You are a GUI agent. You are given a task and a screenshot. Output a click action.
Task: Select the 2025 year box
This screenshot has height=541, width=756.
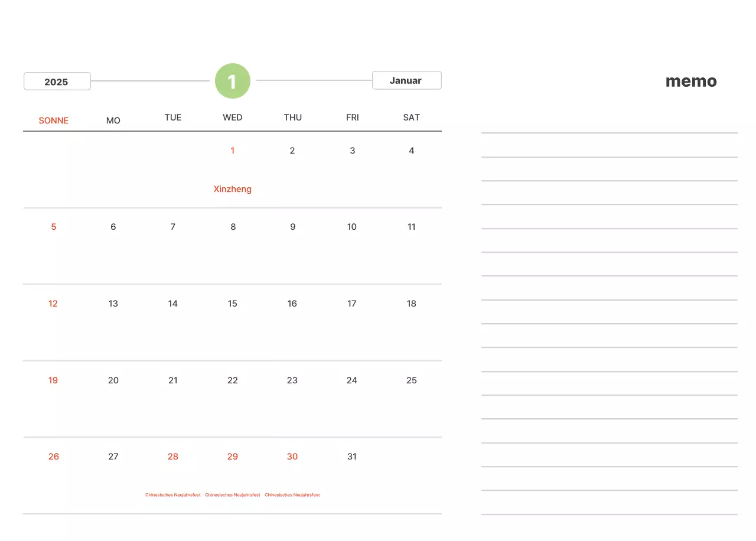57,82
